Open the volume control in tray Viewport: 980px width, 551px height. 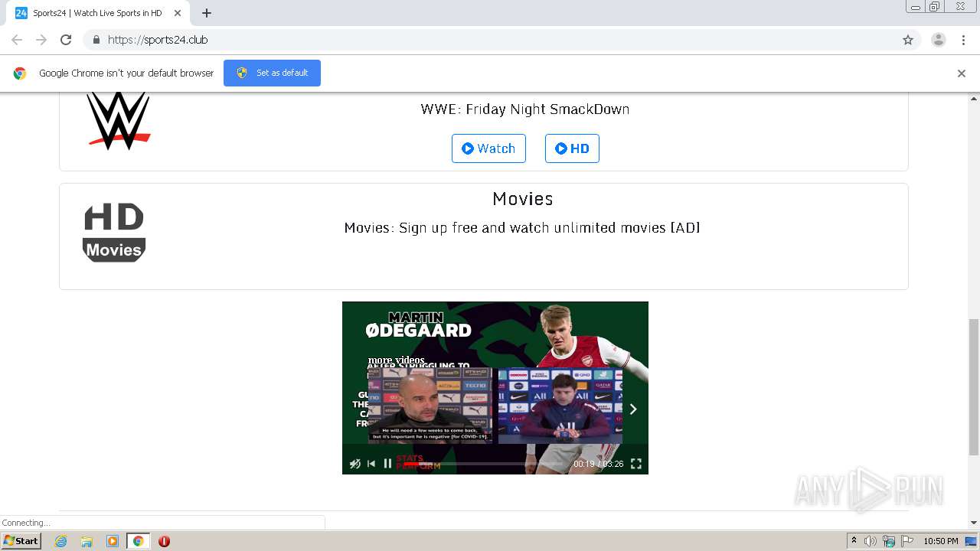point(871,541)
